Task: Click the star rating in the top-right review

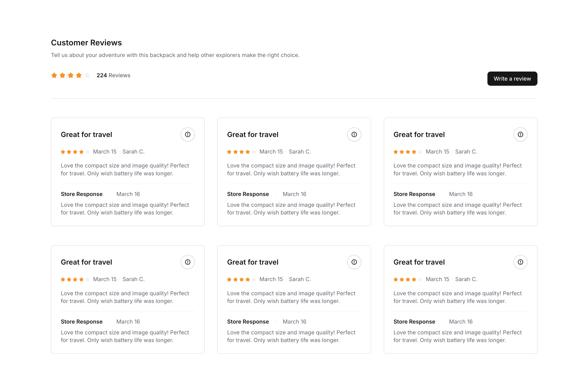Action: click(x=408, y=152)
